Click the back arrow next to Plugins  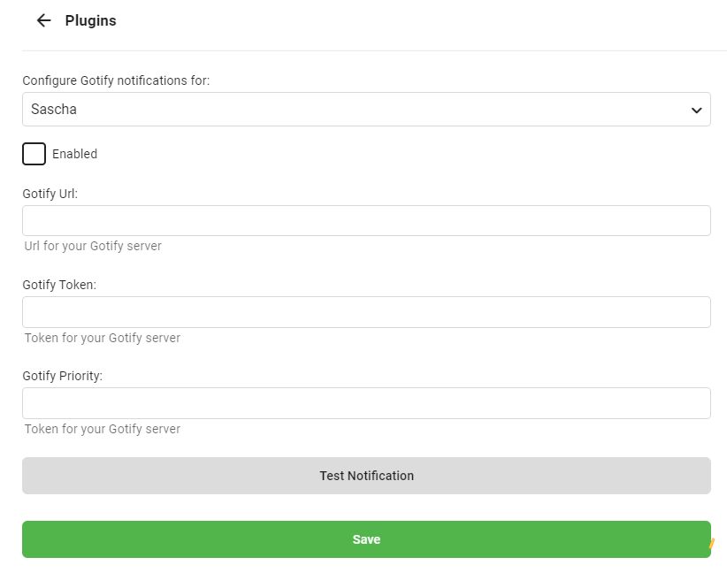(43, 20)
